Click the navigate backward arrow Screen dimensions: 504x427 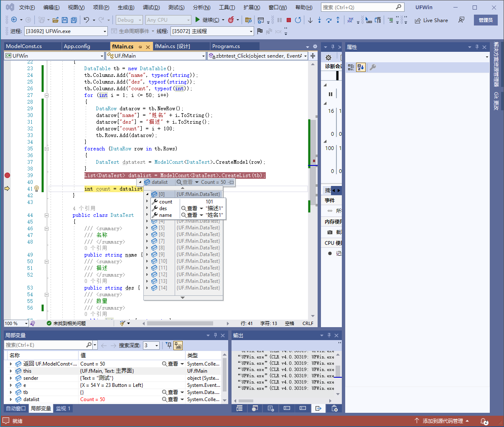click(14, 20)
